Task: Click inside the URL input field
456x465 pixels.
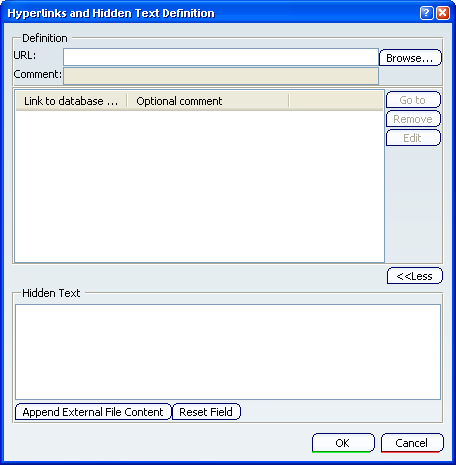Action: [221, 57]
